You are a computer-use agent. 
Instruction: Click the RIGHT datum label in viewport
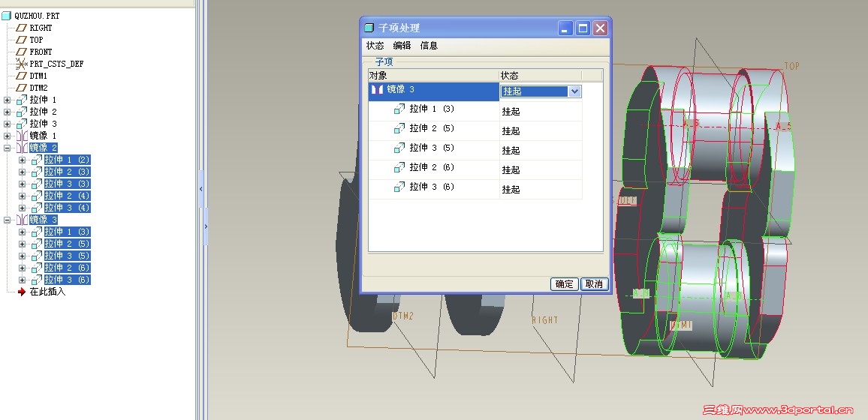click(x=544, y=320)
